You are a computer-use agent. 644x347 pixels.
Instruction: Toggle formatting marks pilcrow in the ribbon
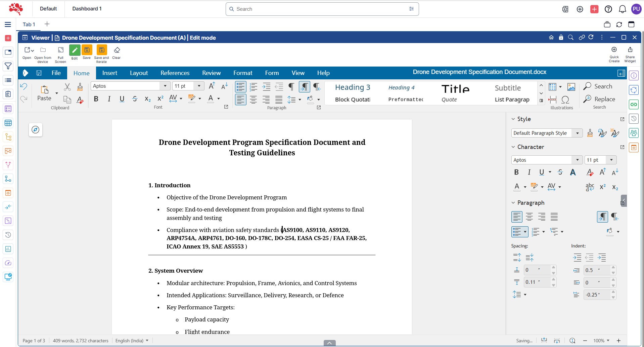click(x=291, y=87)
